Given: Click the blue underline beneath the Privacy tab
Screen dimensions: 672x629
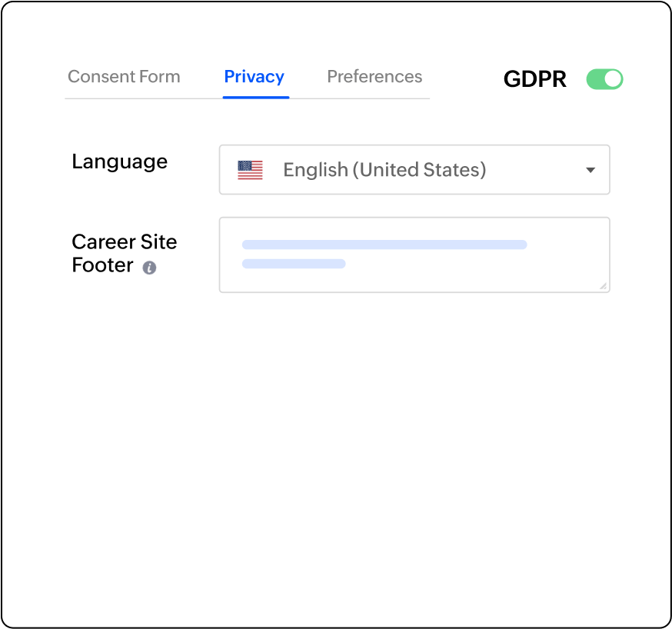Looking at the screenshot, I should pyautogui.click(x=255, y=98).
